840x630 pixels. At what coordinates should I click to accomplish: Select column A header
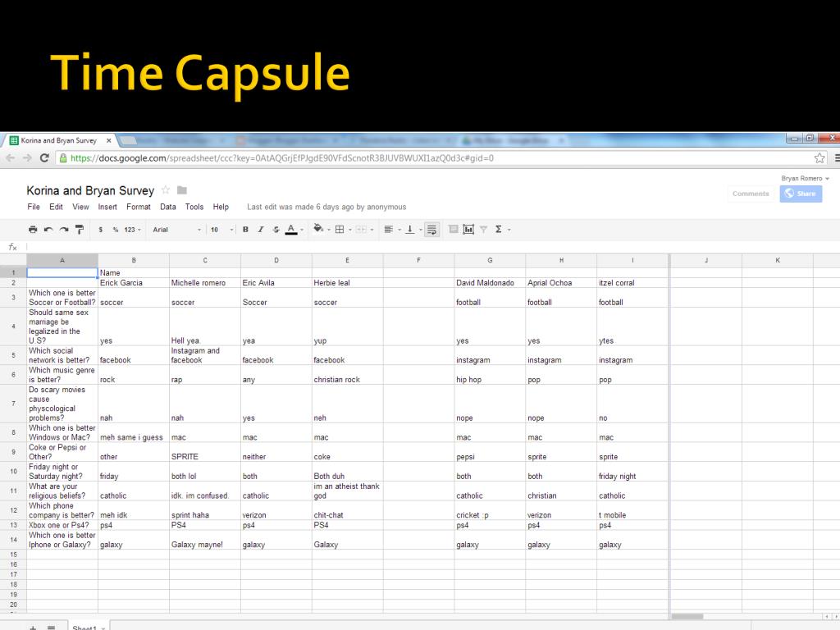pos(62,260)
